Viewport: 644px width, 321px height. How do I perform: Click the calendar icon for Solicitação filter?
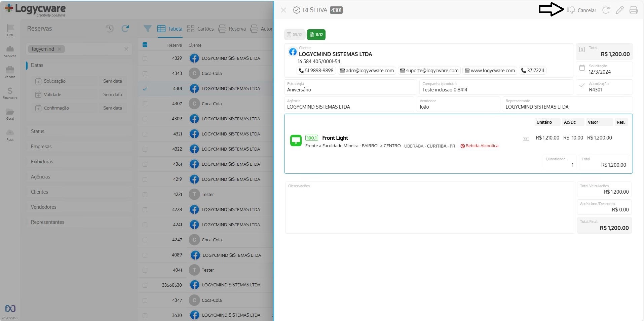[38, 81]
